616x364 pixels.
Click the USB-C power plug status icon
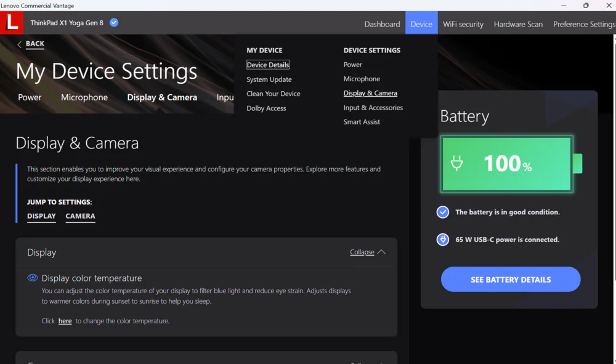click(x=443, y=240)
